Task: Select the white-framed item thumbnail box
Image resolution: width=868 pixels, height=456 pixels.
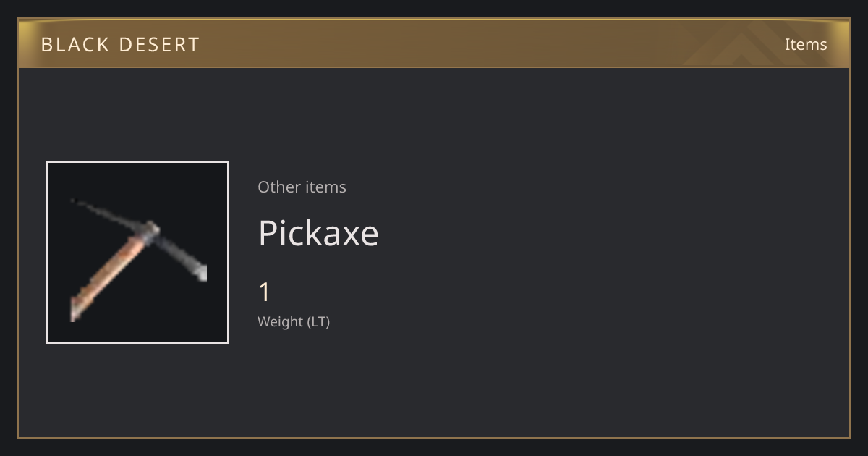Action: (x=137, y=253)
